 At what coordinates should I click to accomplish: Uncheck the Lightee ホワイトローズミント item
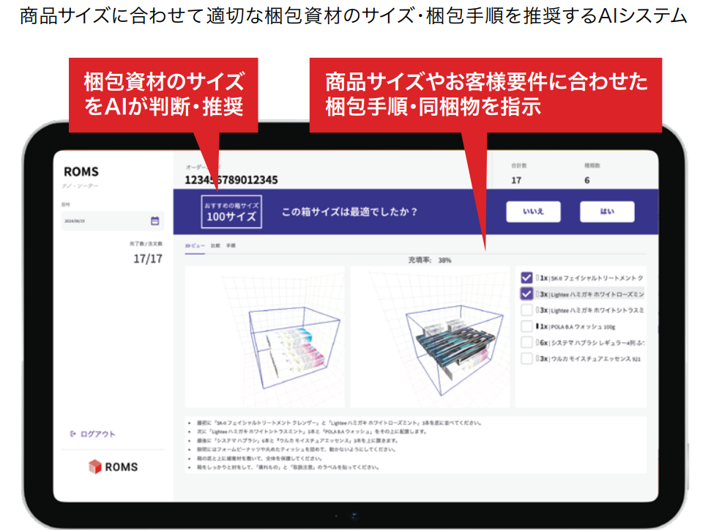[527, 293]
